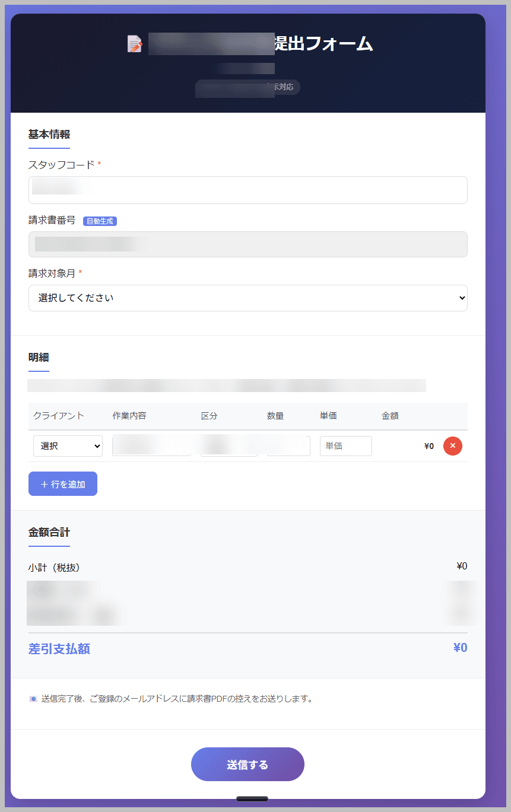Image resolution: width=511 pixels, height=812 pixels.
Task: Click inside the スタッフコード input field
Action: click(247, 190)
